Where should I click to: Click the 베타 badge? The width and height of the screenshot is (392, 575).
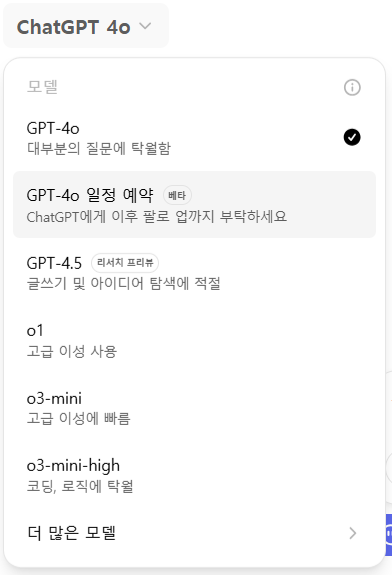(x=177, y=195)
